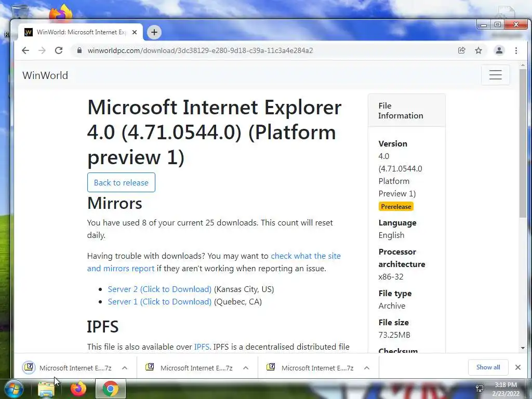Download from Server 2 Kansas City
This screenshot has width=532, height=399.
(159, 289)
